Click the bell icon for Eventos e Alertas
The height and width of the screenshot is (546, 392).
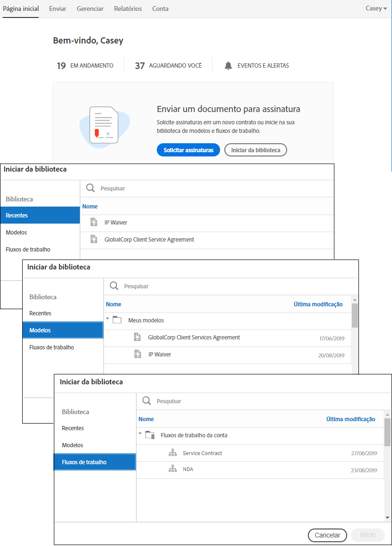(x=228, y=66)
